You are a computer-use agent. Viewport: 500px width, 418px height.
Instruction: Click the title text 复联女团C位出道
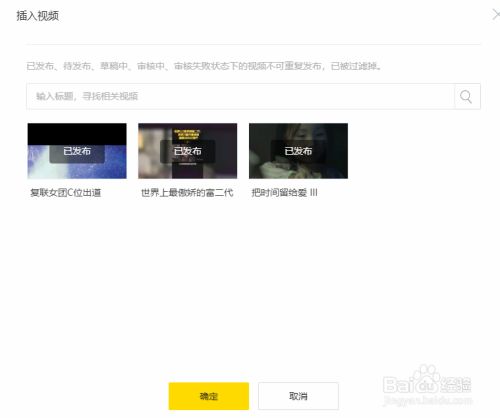66,193
